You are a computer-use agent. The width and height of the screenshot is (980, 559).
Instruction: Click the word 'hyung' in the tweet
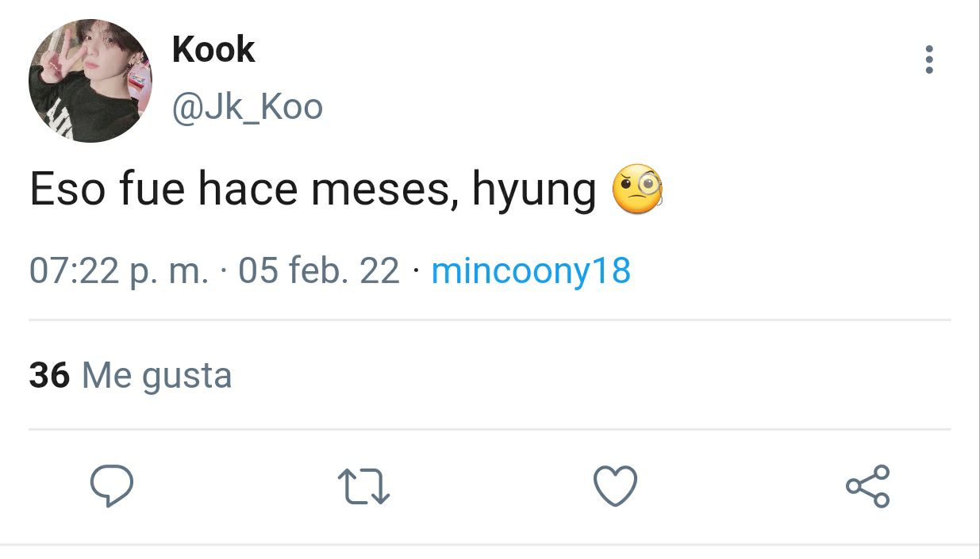(534, 193)
